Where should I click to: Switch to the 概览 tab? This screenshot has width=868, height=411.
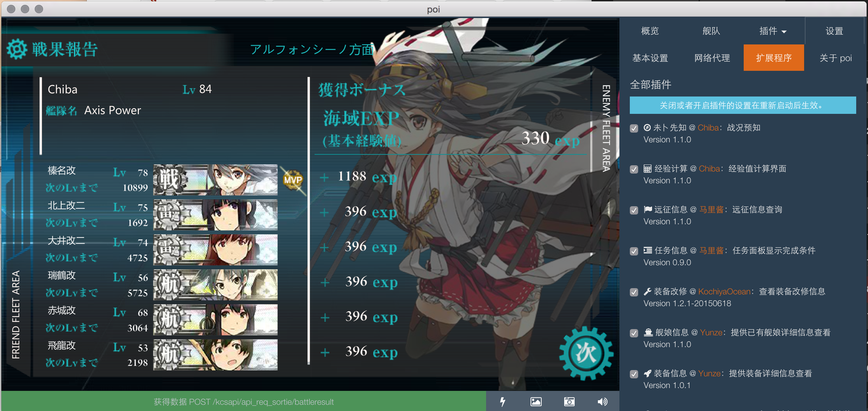(650, 31)
